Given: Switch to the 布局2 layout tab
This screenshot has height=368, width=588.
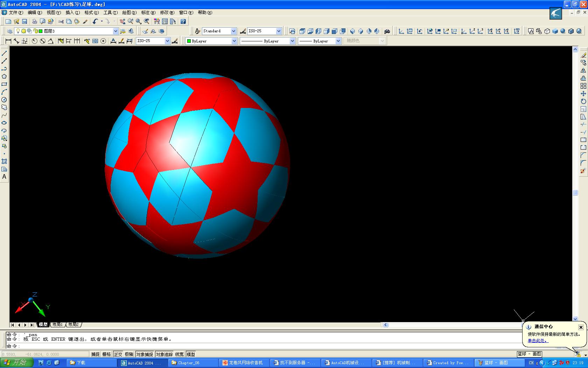Looking at the screenshot, I should (x=73, y=325).
